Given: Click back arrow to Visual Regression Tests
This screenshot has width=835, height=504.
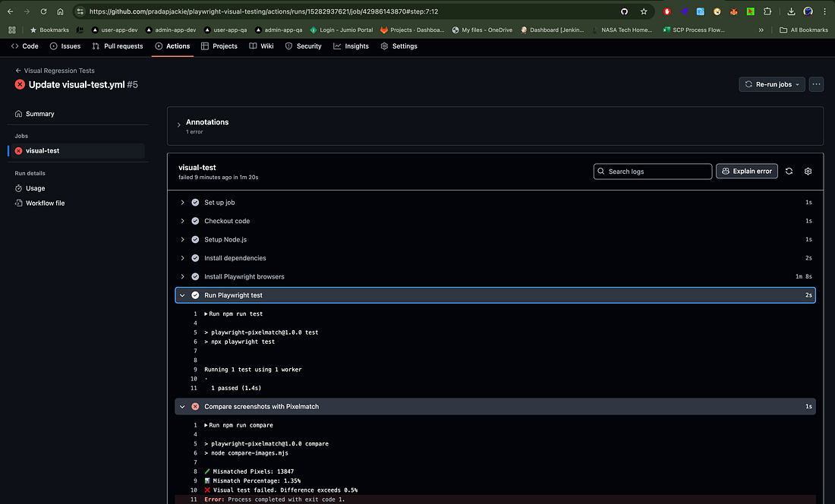Looking at the screenshot, I should [18, 71].
